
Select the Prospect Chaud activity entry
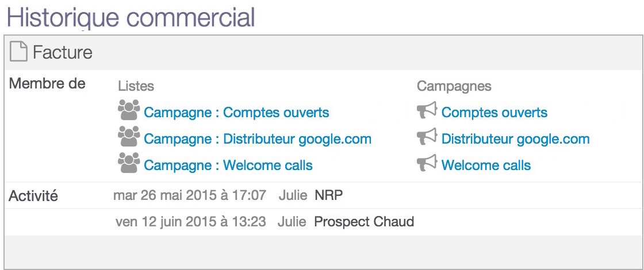click(364, 222)
